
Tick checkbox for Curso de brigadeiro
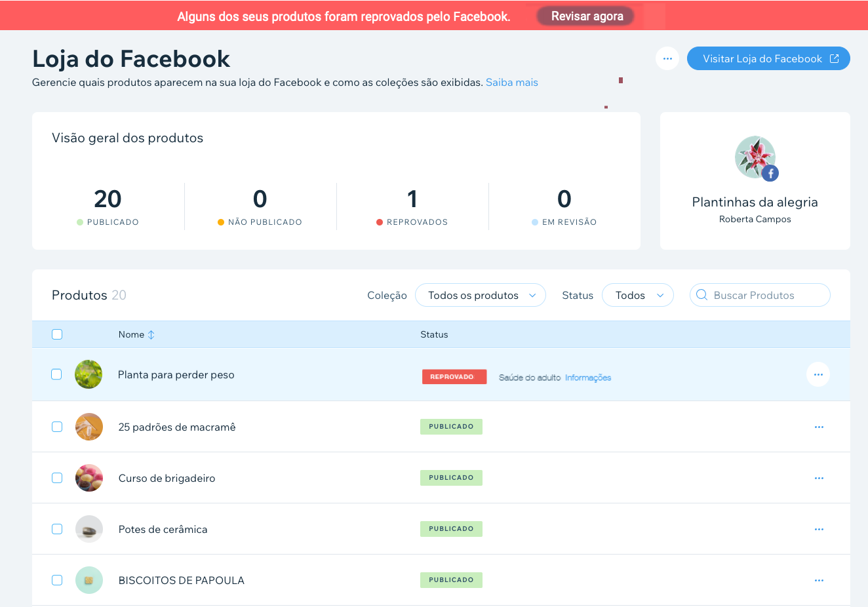coord(57,478)
